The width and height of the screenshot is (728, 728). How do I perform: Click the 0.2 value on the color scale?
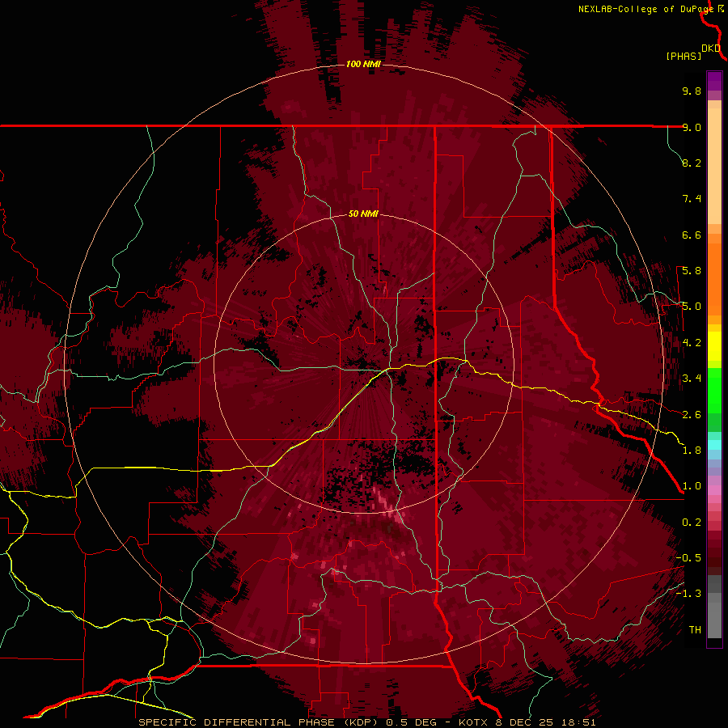pos(692,523)
